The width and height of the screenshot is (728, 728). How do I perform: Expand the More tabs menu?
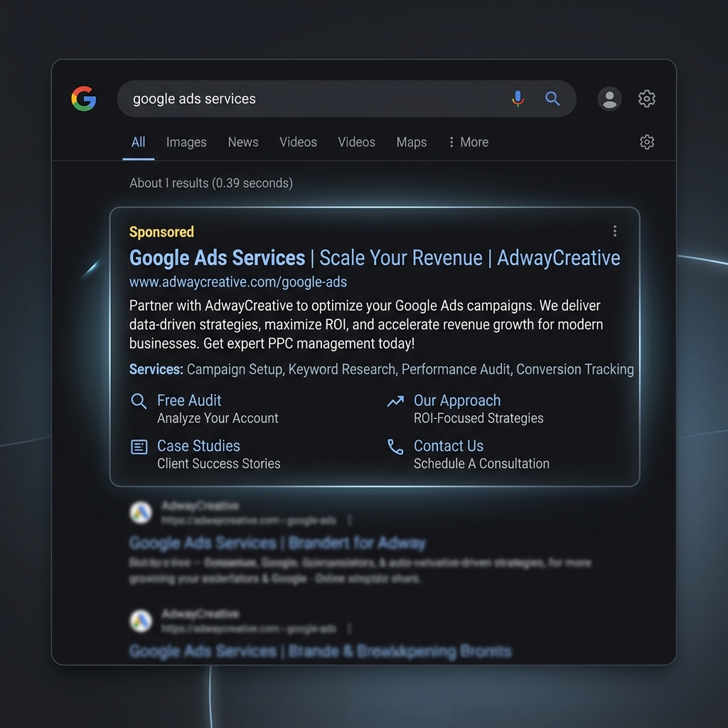(469, 142)
